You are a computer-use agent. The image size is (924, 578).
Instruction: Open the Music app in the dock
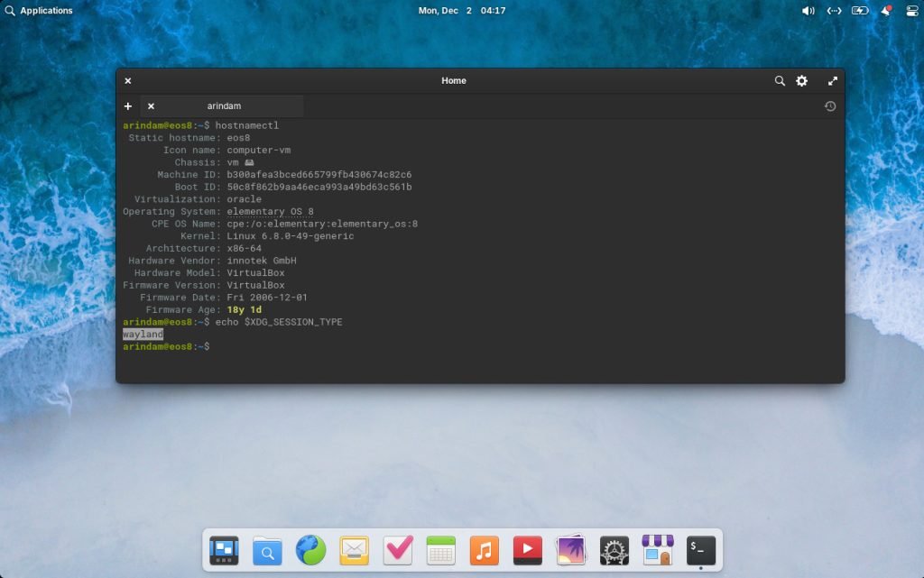coord(484,550)
